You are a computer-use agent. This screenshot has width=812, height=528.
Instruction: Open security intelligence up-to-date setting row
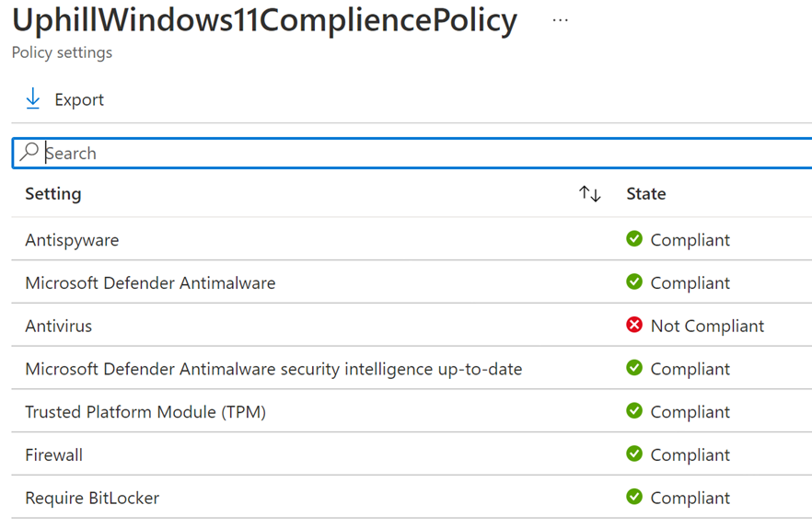pyautogui.click(x=273, y=369)
